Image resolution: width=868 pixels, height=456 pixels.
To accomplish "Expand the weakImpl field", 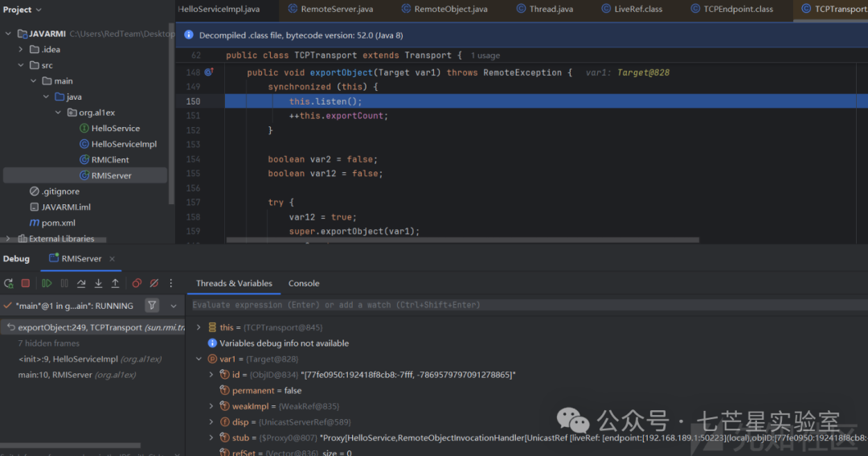I will pyautogui.click(x=211, y=406).
